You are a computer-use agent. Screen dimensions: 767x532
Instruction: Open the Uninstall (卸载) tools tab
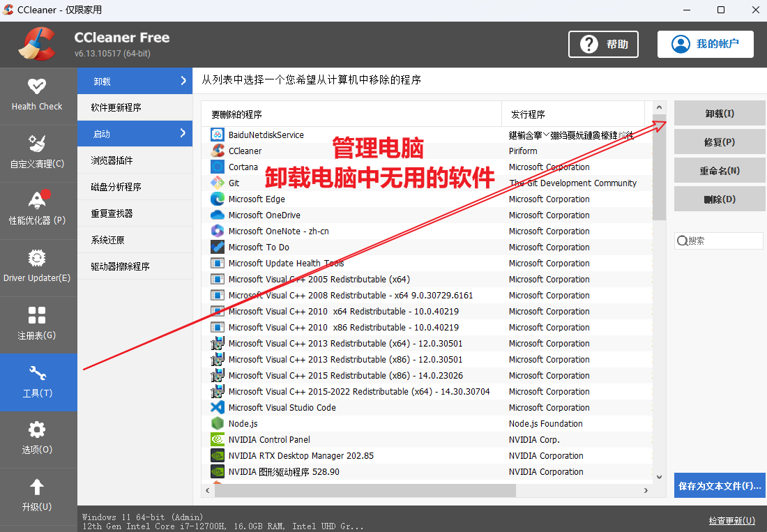click(x=135, y=81)
